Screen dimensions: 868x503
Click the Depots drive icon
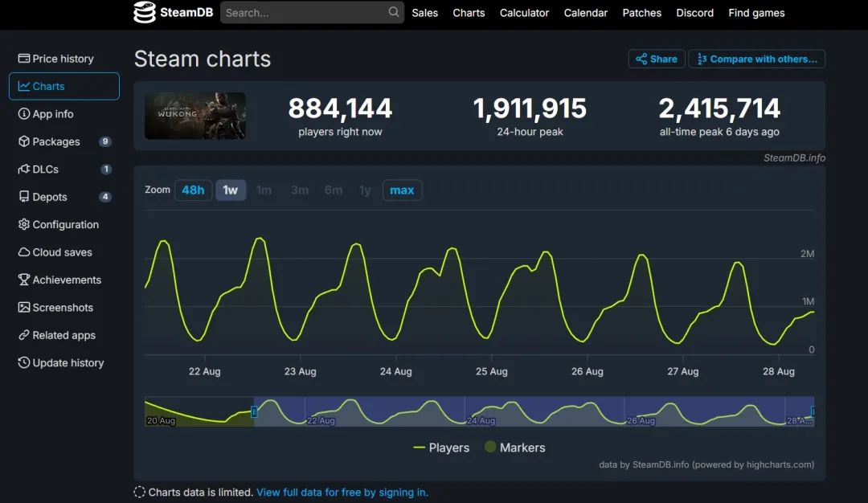click(x=24, y=196)
